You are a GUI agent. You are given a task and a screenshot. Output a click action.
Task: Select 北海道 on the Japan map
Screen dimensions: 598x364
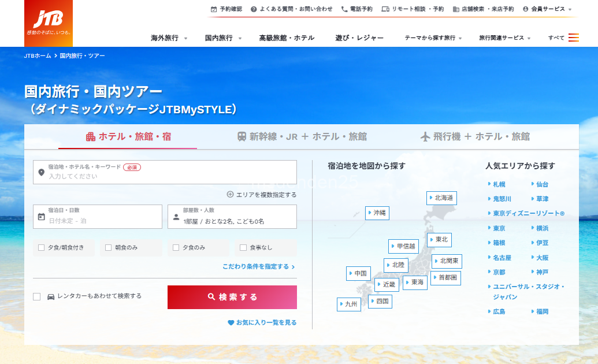point(442,198)
